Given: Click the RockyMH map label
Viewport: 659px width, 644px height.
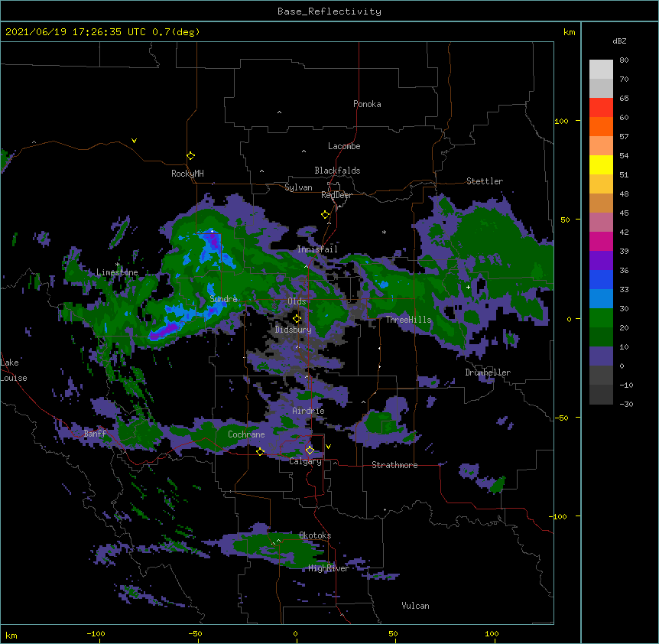Looking at the screenshot, I should click(187, 173).
